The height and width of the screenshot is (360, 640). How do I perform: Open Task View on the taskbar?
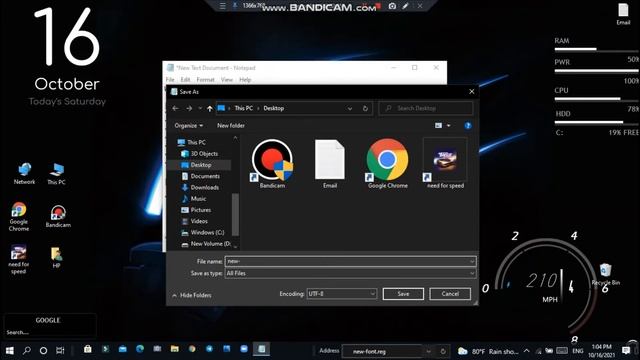[60, 350]
